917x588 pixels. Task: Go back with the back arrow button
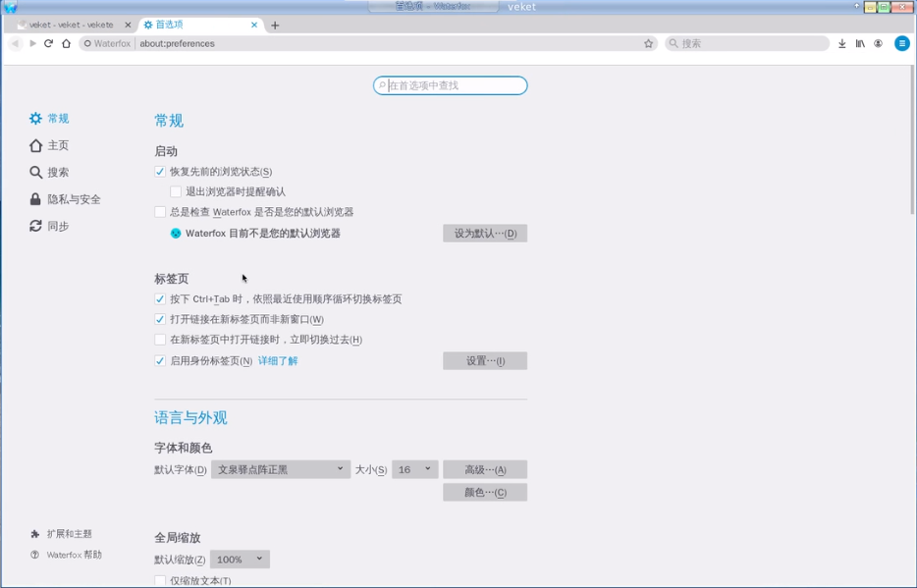pos(16,43)
